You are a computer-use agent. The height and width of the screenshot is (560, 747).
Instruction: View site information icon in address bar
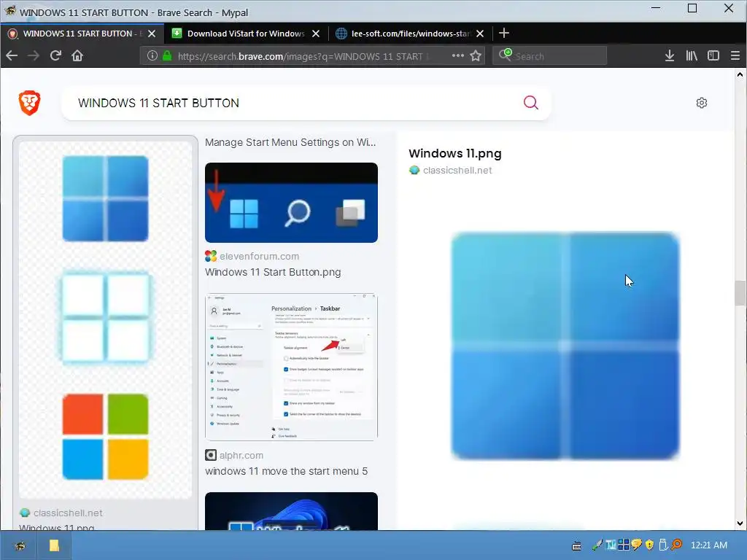pyautogui.click(x=152, y=55)
